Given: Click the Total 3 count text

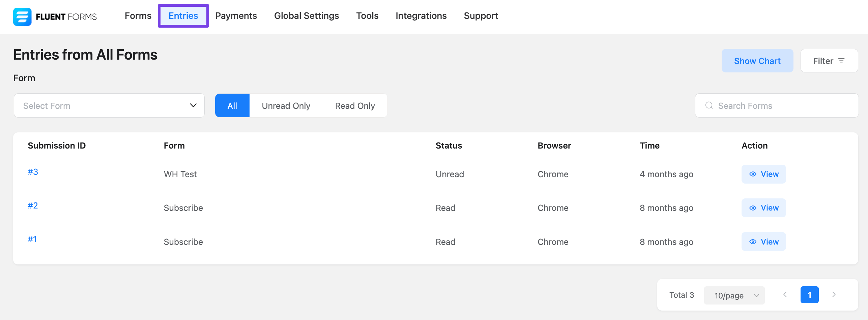Looking at the screenshot, I should click(682, 295).
